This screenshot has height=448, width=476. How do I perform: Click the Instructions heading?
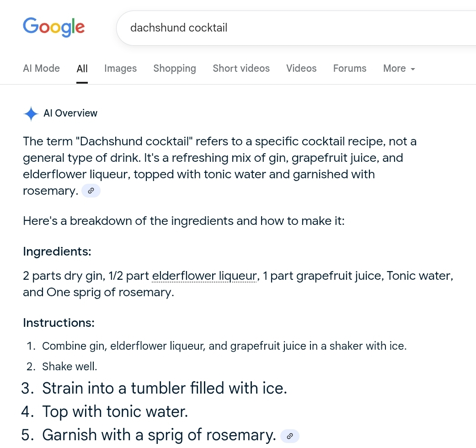pos(59,323)
